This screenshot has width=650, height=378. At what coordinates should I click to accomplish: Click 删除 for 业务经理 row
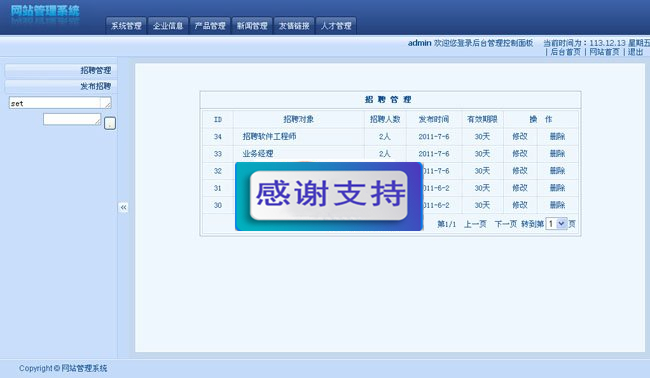558,153
